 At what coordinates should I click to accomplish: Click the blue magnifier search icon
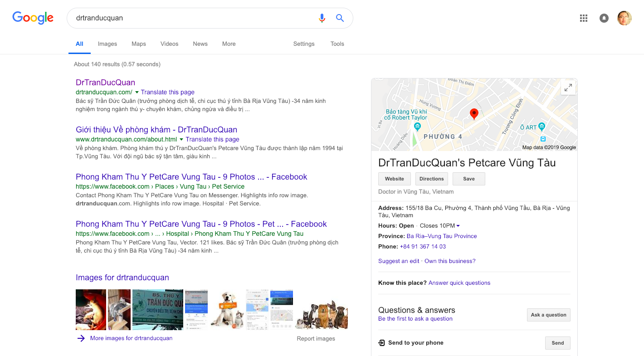[x=340, y=18]
